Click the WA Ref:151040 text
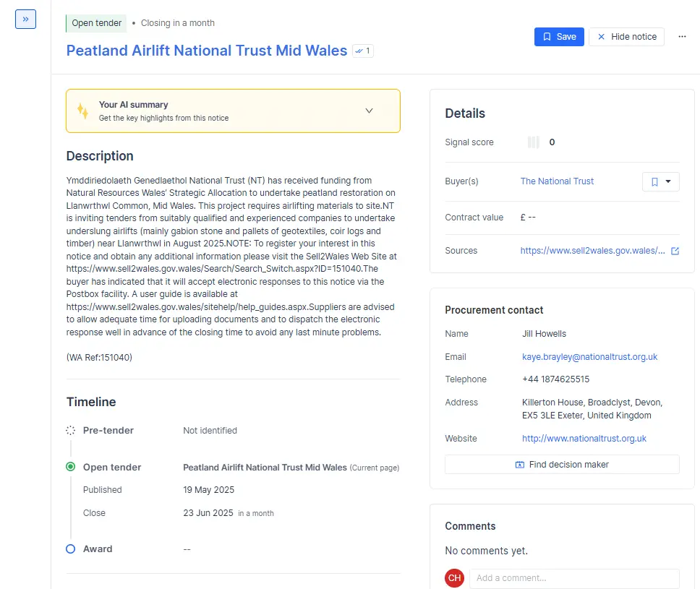Screen dimensions: 700x589 coord(99,358)
